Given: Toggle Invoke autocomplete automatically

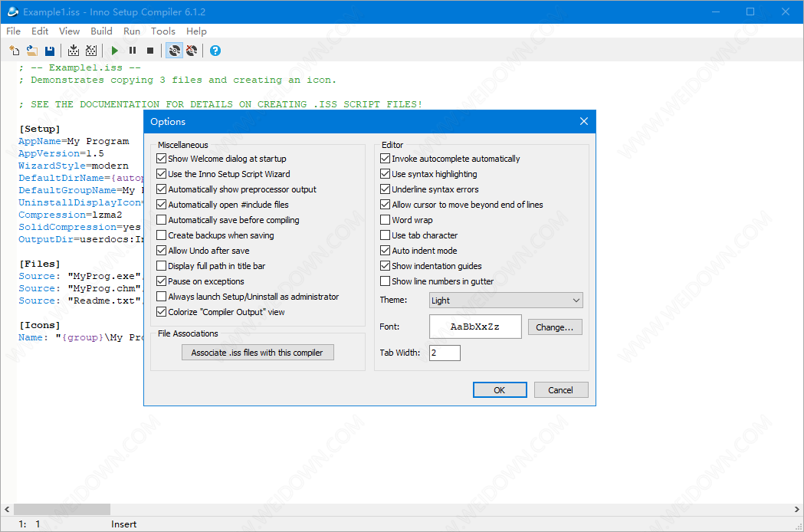Looking at the screenshot, I should (385, 159).
